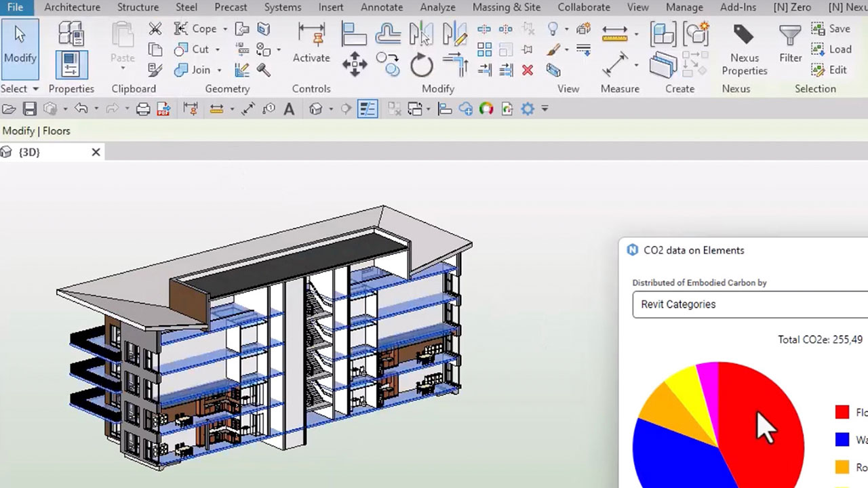Viewport: 868px width, 488px height.
Task: Click the red Delete X icon
Action: pos(528,70)
